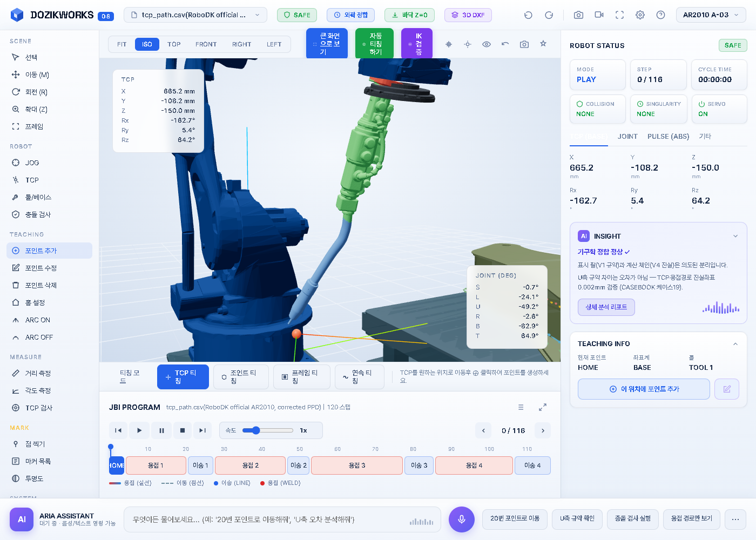The image size is (756, 540).
Task: Click the redo icon in top bar
Action: pos(549,15)
